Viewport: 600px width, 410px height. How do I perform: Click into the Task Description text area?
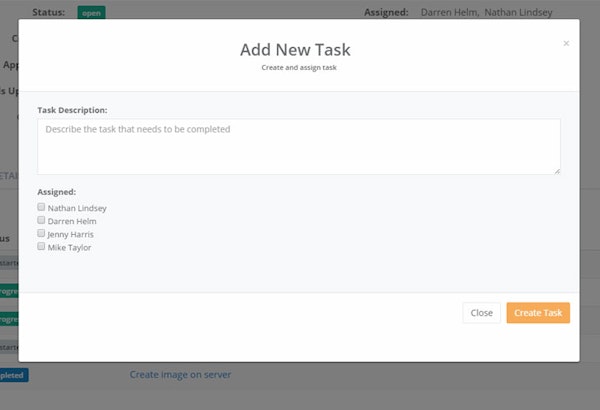pyautogui.click(x=298, y=146)
